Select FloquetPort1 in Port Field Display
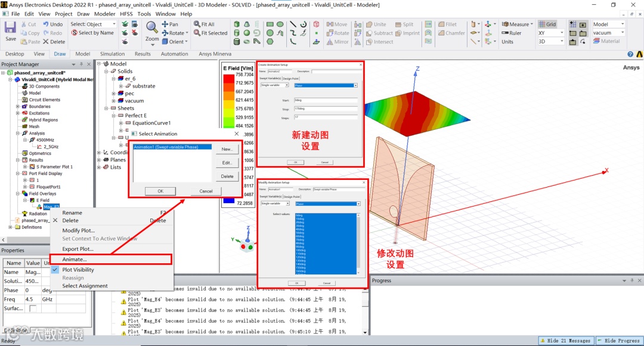The height and width of the screenshot is (346, 644). click(48, 187)
